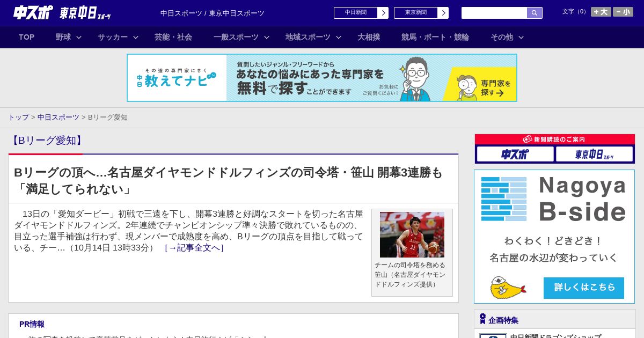Go to TOP in navigation bar
The width and height of the screenshot is (644, 338).
[27, 37]
